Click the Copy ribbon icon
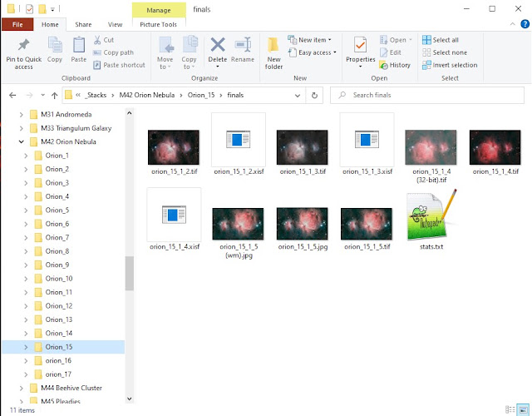Viewport: 532px width, 416px height. pyautogui.click(x=55, y=45)
